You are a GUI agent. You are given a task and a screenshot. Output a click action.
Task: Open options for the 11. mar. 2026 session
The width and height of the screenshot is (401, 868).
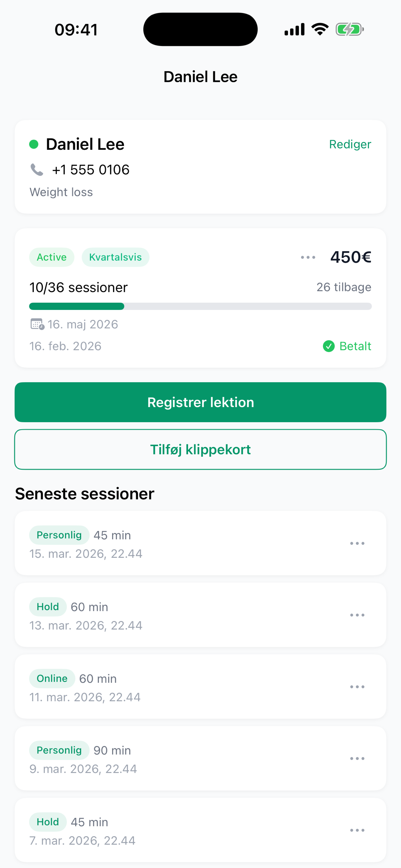point(357,687)
